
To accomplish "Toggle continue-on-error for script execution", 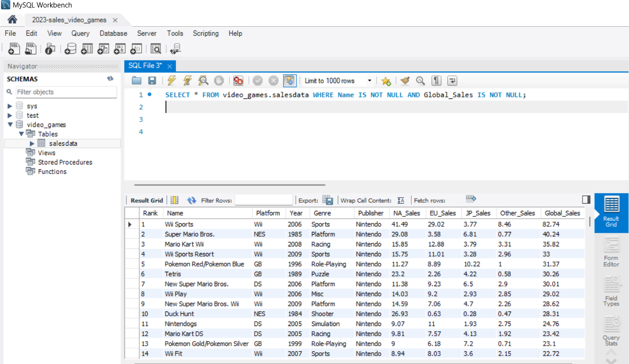I will pyautogui.click(x=238, y=81).
